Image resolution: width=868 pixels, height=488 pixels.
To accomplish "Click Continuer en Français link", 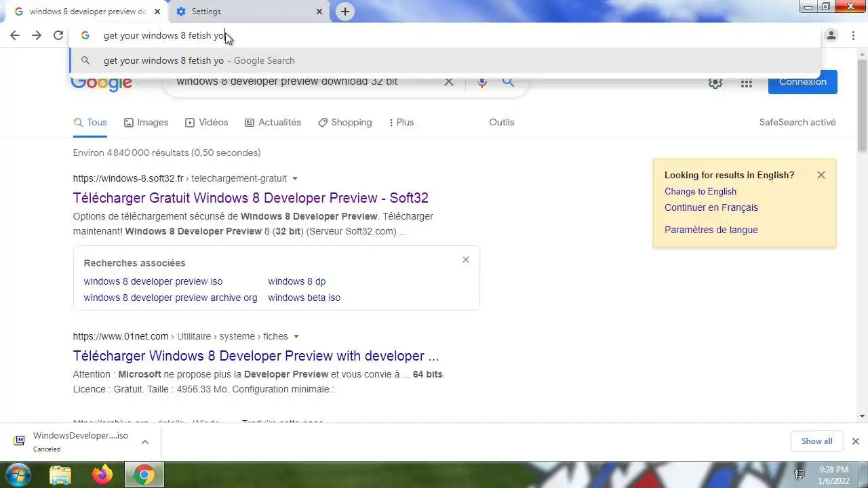I will (711, 207).
